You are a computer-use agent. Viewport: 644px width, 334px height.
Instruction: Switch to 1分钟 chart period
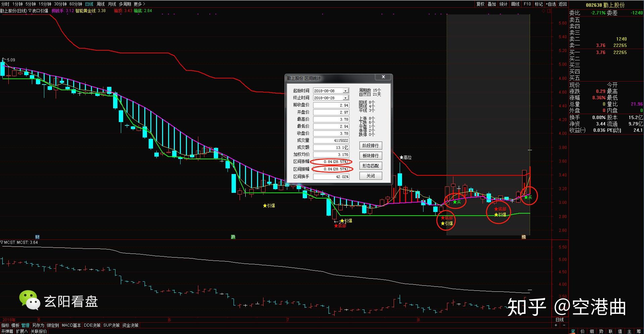pyautogui.click(x=17, y=4)
